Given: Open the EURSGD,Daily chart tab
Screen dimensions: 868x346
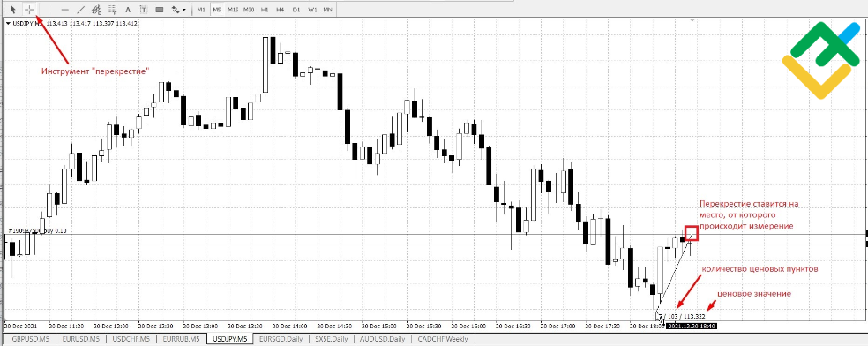Looking at the screenshot, I should pos(281,339).
